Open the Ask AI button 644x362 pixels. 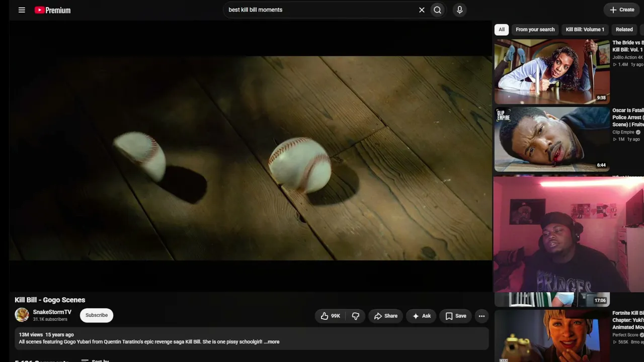[x=422, y=316]
